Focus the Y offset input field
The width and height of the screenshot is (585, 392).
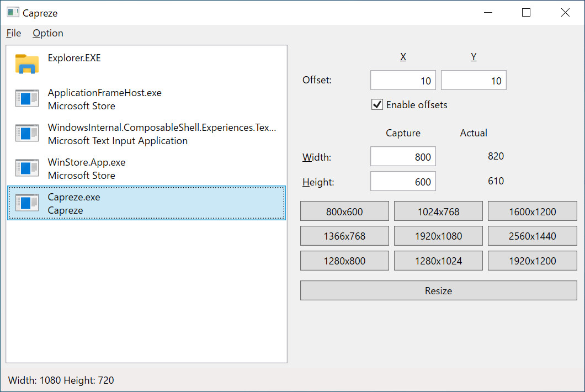click(474, 80)
